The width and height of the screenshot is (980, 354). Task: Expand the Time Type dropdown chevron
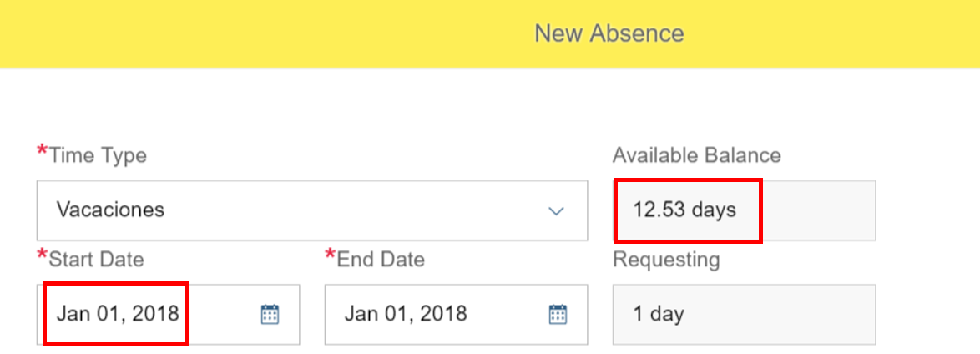click(556, 210)
